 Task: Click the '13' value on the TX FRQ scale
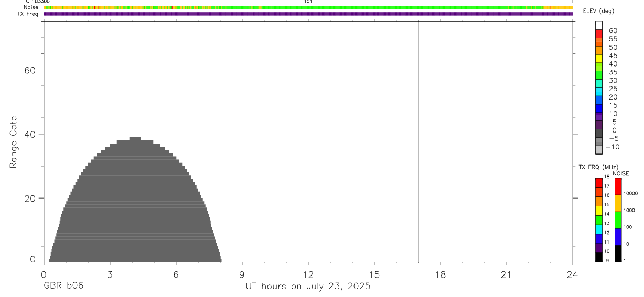606,223
